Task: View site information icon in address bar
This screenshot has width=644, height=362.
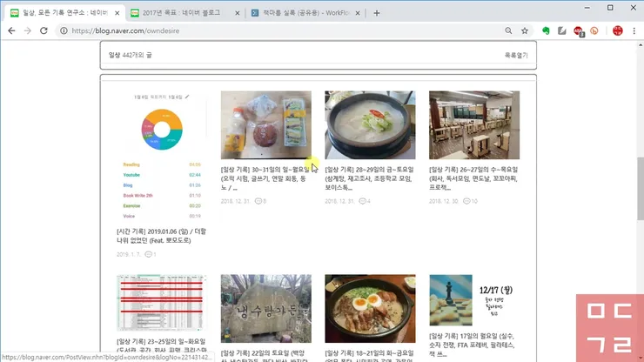Action: pyautogui.click(x=64, y=30)
